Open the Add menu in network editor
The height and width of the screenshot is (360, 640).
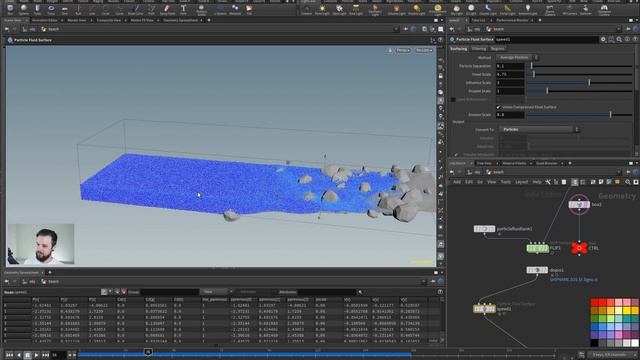[x=457, y=182]
